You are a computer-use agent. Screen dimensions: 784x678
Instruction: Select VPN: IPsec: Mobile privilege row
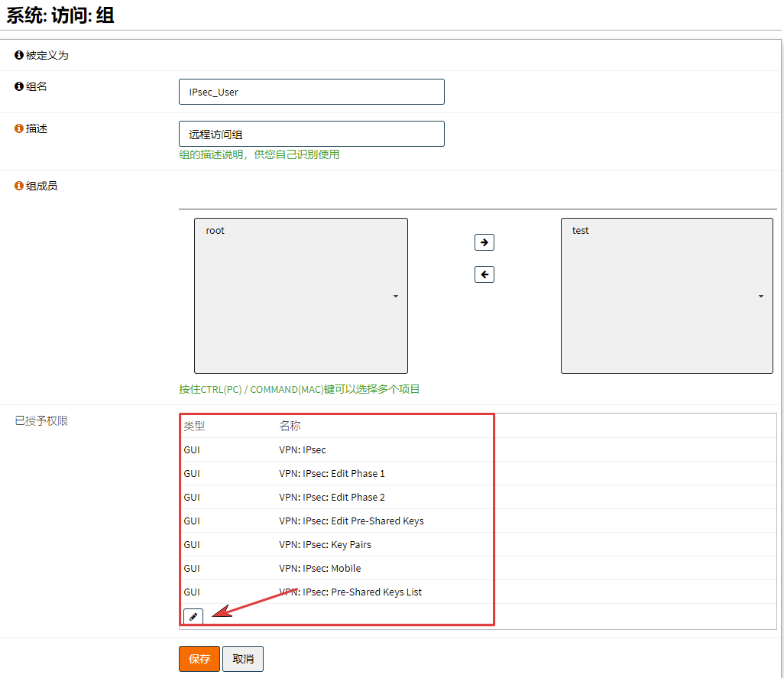click(319, 568)
